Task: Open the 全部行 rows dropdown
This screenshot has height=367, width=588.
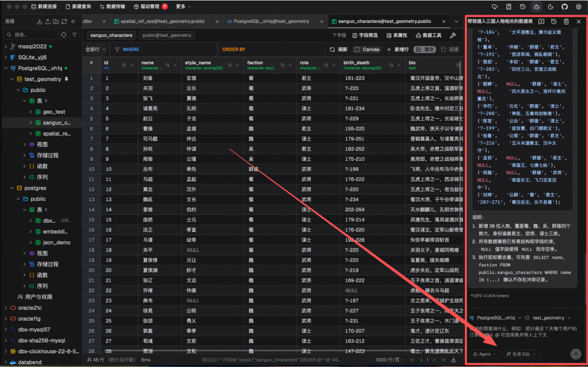Action: [96, 50]
